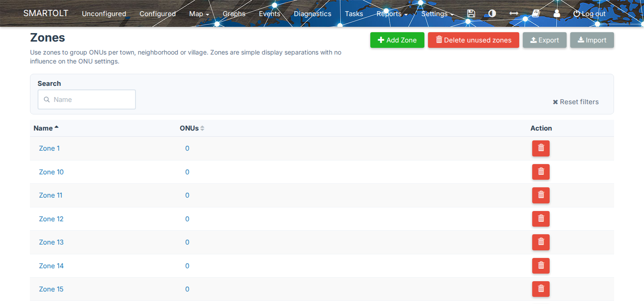Click the ONU count in Zone 12 row

187,219
